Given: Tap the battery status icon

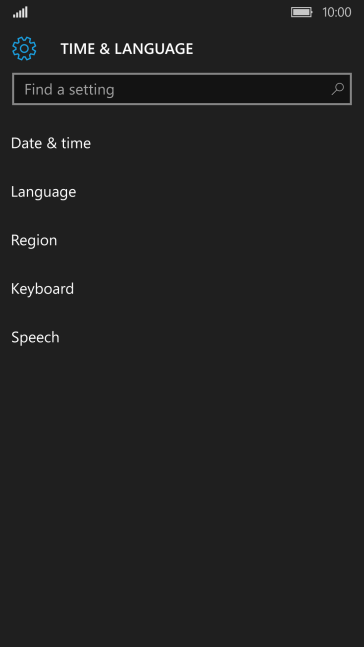Looking at the screenshot, I should [302, 12].
